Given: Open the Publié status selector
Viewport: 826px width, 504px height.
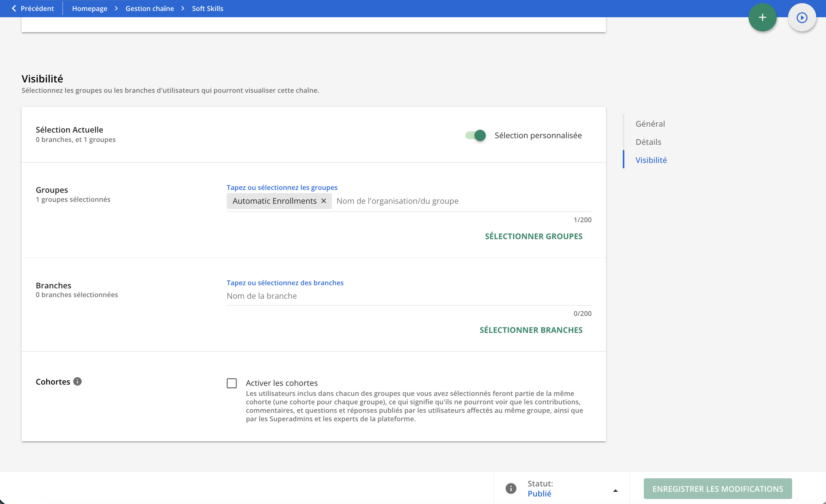Looking at the screenshot, I should 539,493.
